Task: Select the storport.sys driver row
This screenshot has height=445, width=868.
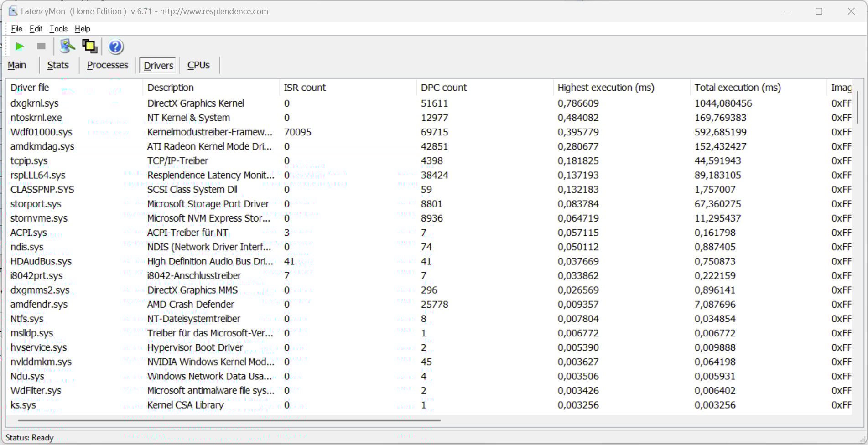Action: pyautogui.click(x=429, y=204)
